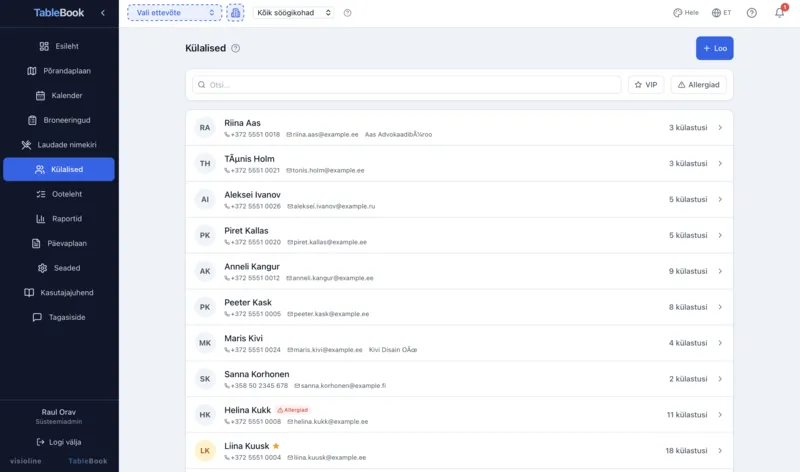
Task: Collapse the sidebar with the chevron icon
Action: [x=102, y=13]
